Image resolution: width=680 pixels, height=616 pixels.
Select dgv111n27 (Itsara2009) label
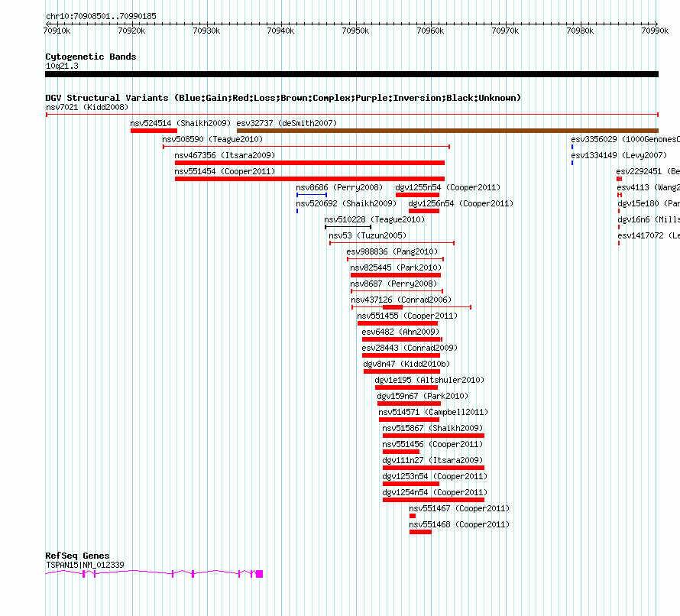[x=432, y=460]
